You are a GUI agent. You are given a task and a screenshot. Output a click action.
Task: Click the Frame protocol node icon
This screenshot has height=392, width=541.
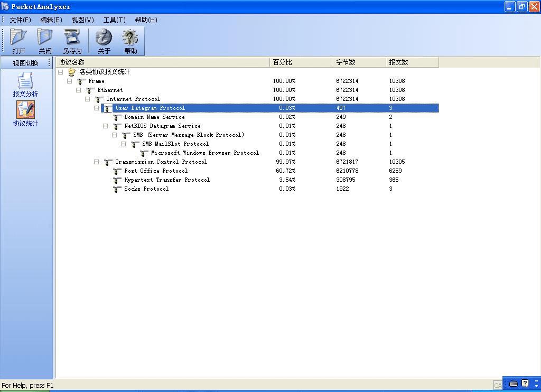(x=81, y=81)
